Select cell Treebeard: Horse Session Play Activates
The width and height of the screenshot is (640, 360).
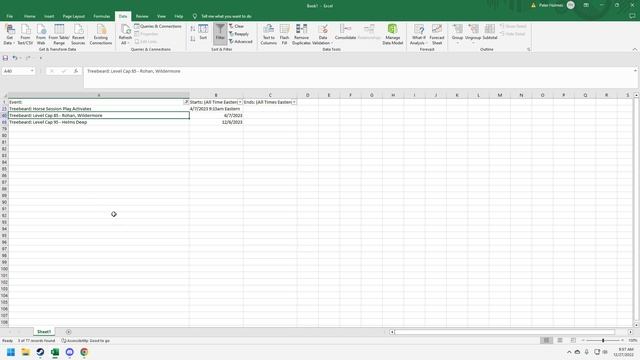point(98,109)
